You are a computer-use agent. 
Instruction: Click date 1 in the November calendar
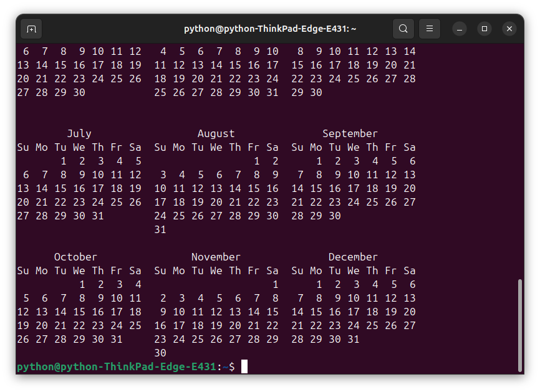276,285
